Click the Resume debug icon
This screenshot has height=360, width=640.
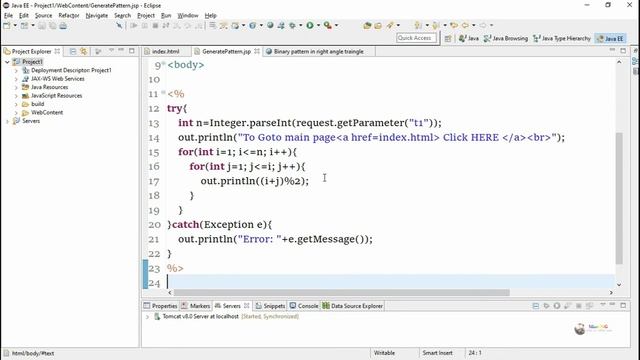[134, 26]
